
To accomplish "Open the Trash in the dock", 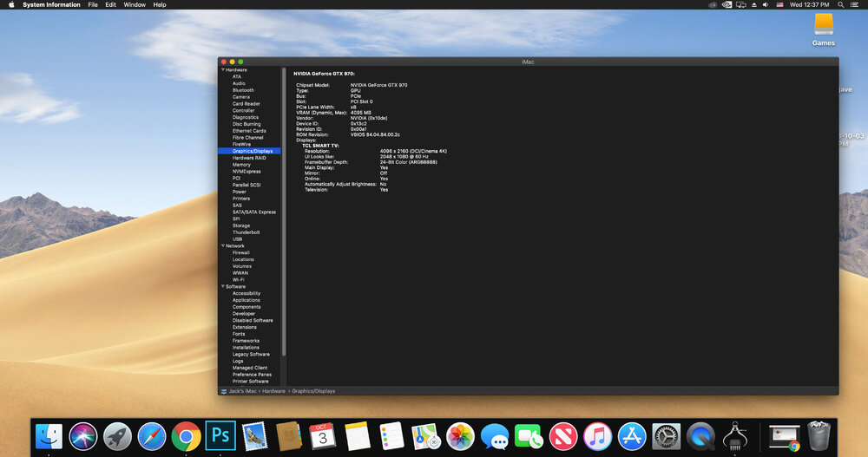I will tap(819, 435).
